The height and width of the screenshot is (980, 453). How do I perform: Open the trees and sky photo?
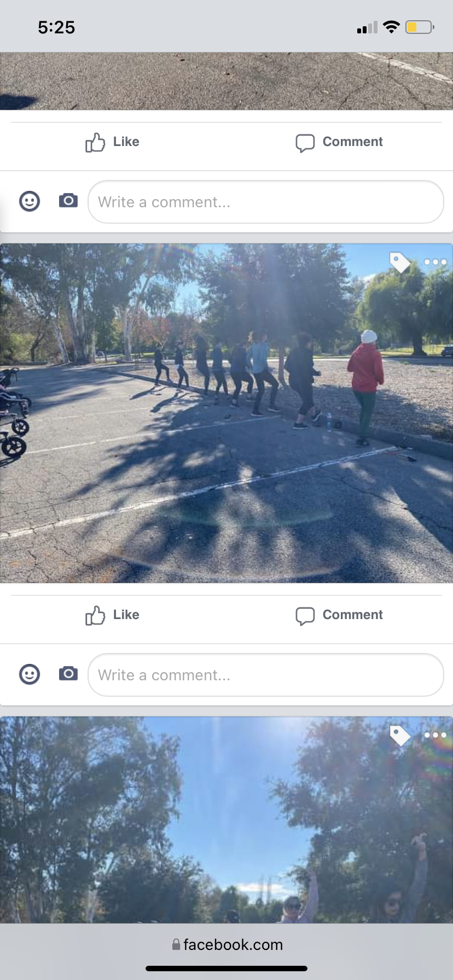click(226, 820)
